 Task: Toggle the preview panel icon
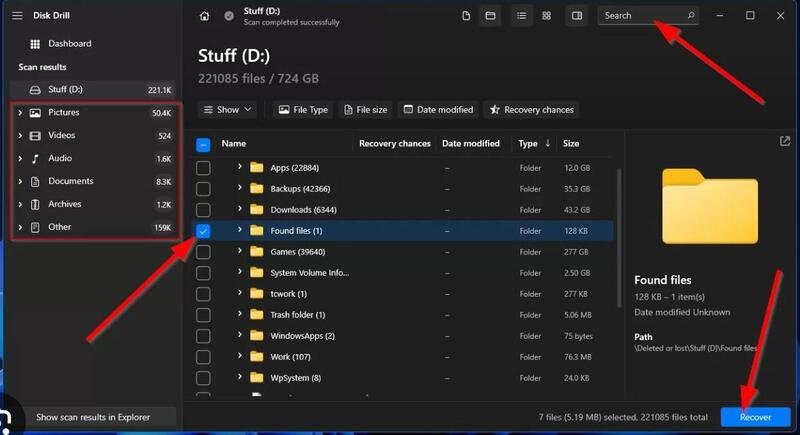577,16
